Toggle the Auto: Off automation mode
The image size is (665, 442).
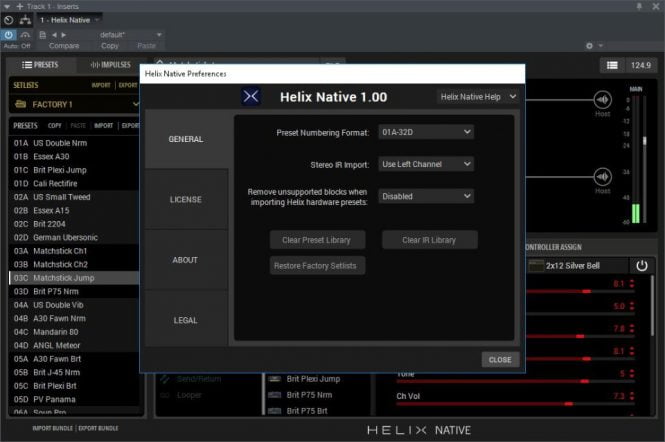pos(17,46)
